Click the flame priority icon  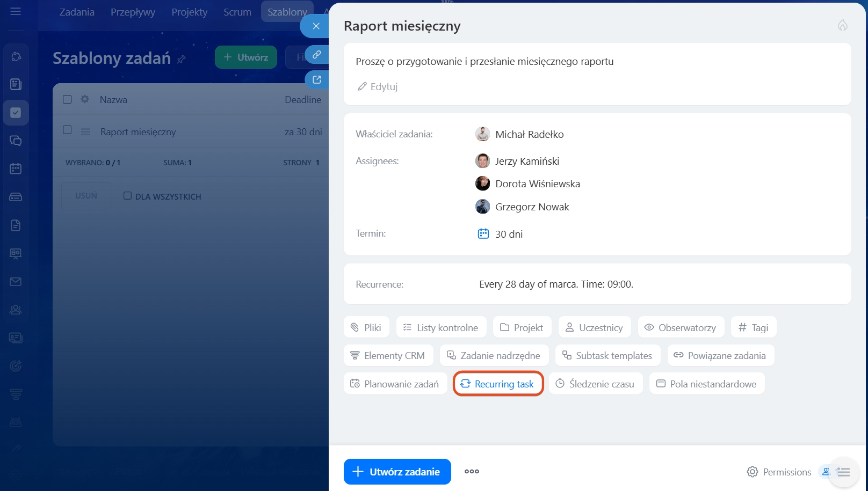click(842, 25)
